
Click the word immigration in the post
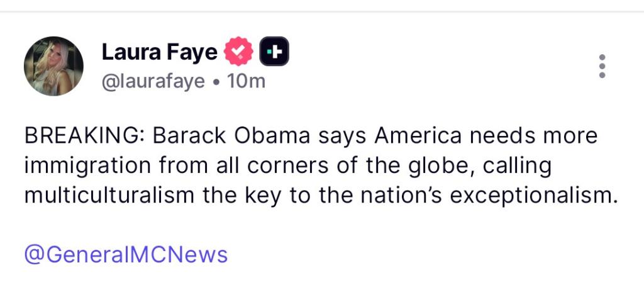(x=87, y=166)
